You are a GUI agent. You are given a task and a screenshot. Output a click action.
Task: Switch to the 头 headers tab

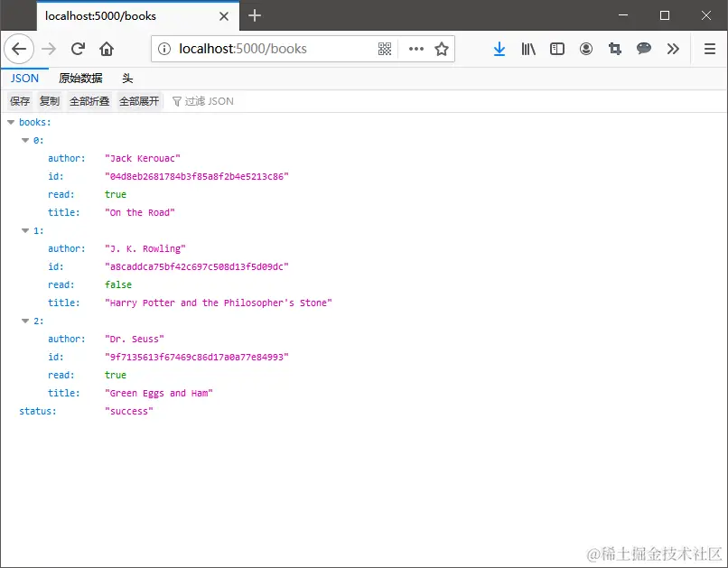[x=127, y=79]
